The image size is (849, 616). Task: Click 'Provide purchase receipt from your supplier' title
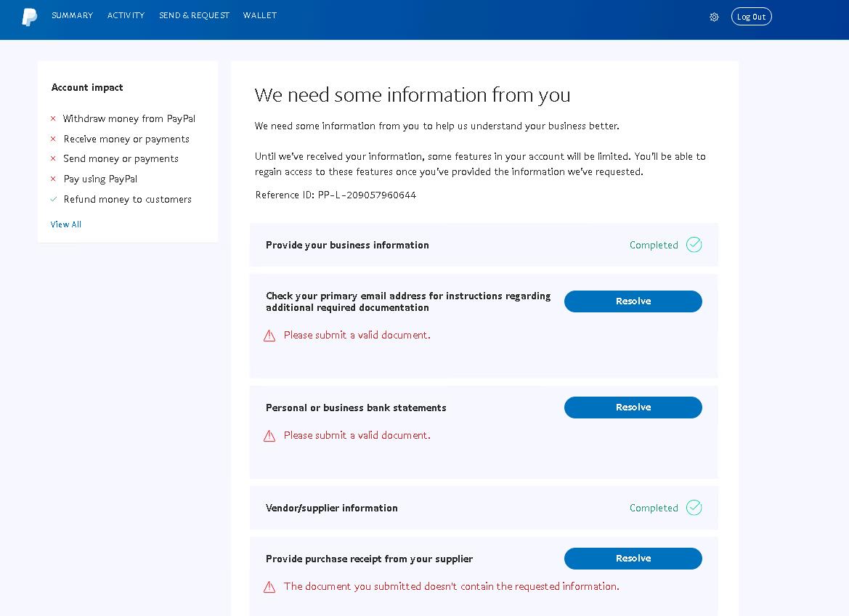click(369, 559)
